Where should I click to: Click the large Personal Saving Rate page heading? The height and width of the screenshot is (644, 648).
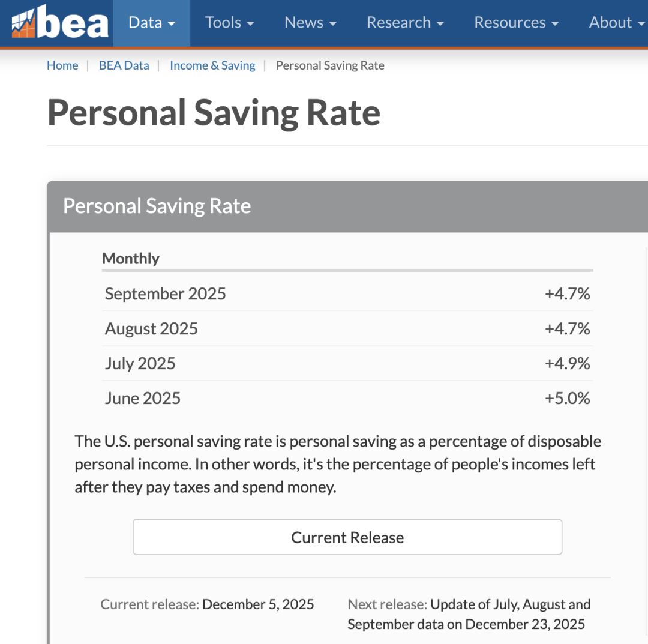[214, 113]
